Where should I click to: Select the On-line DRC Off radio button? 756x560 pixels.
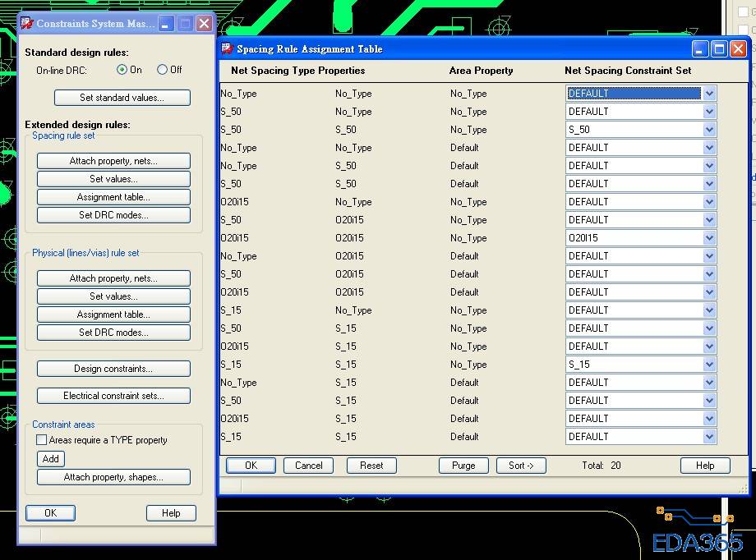coord(162,70)
